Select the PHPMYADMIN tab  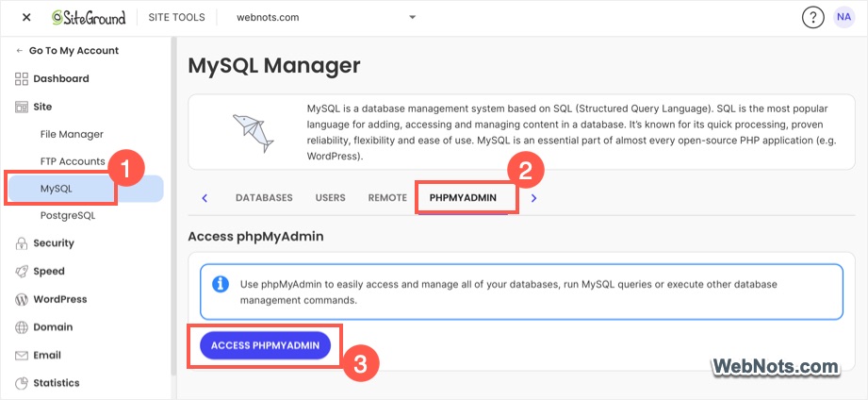click(463, 198)
